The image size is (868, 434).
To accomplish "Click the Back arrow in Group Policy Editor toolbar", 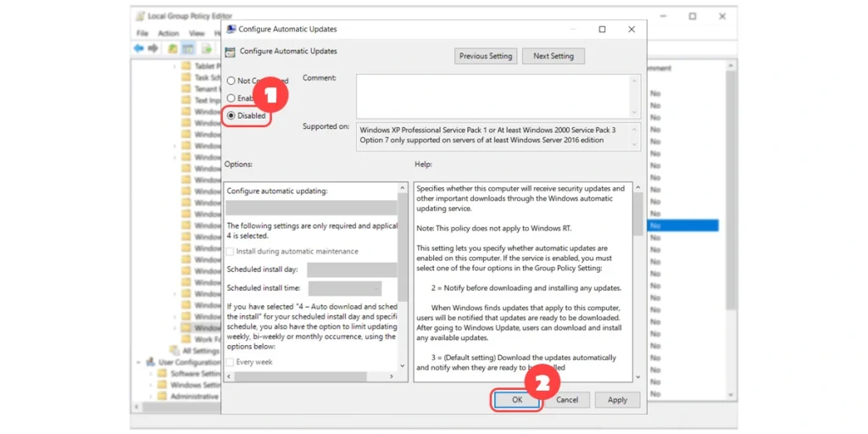I will [138, 48].
